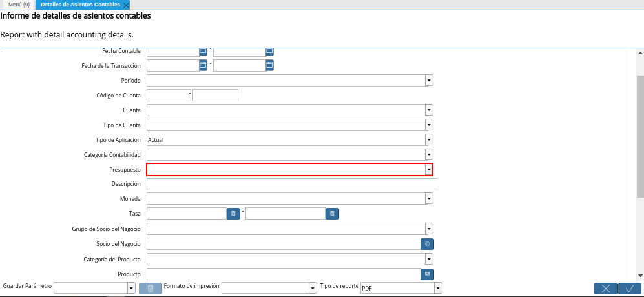Open calendar for Fecha de la Transacción end date

tap(269, 65)
